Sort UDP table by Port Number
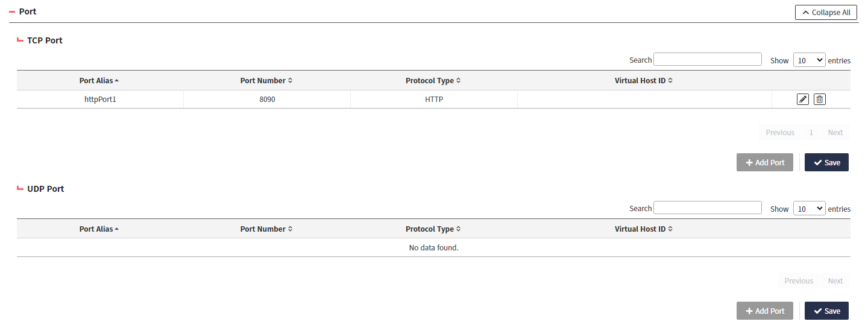 266,229
